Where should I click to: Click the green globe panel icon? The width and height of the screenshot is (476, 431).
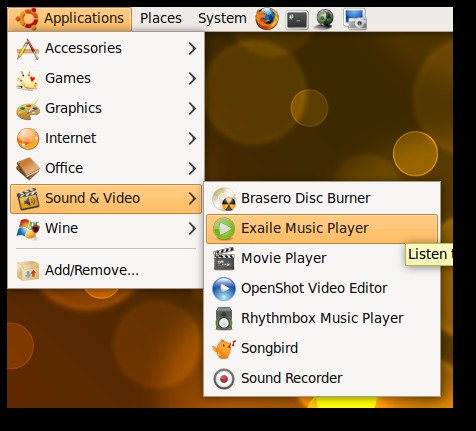click(x=325, y=19)
